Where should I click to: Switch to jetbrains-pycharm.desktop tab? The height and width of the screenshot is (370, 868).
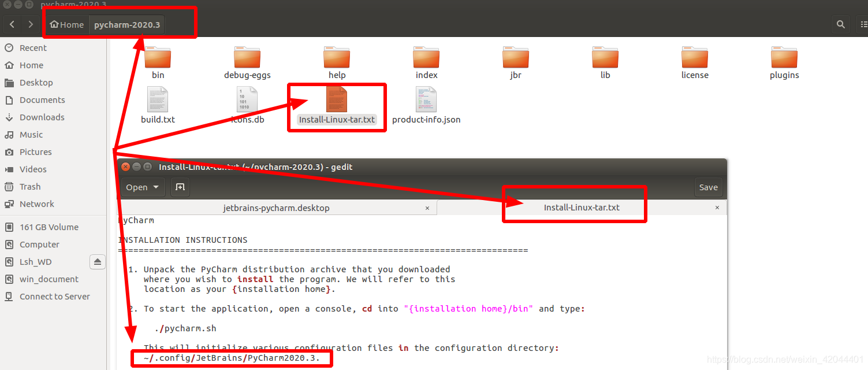277,208
